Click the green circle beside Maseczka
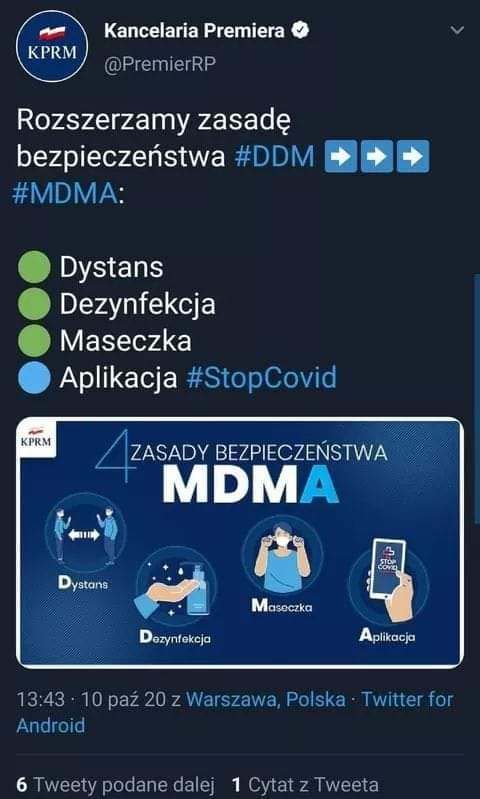The width and height of the screenshot is (480, 799). (34, 341)
